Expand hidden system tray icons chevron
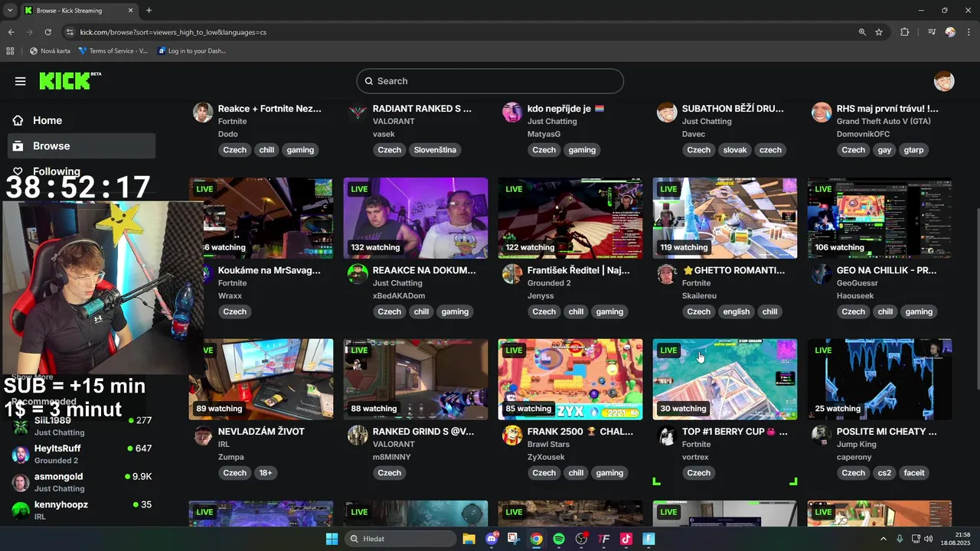Screen dimensions: 980x551 coord(883,539)
